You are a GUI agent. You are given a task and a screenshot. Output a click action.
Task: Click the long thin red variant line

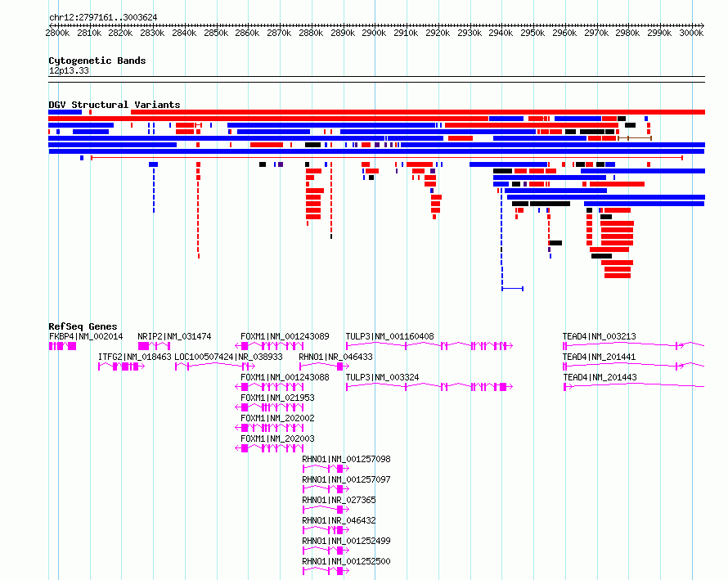pos(387,158)
